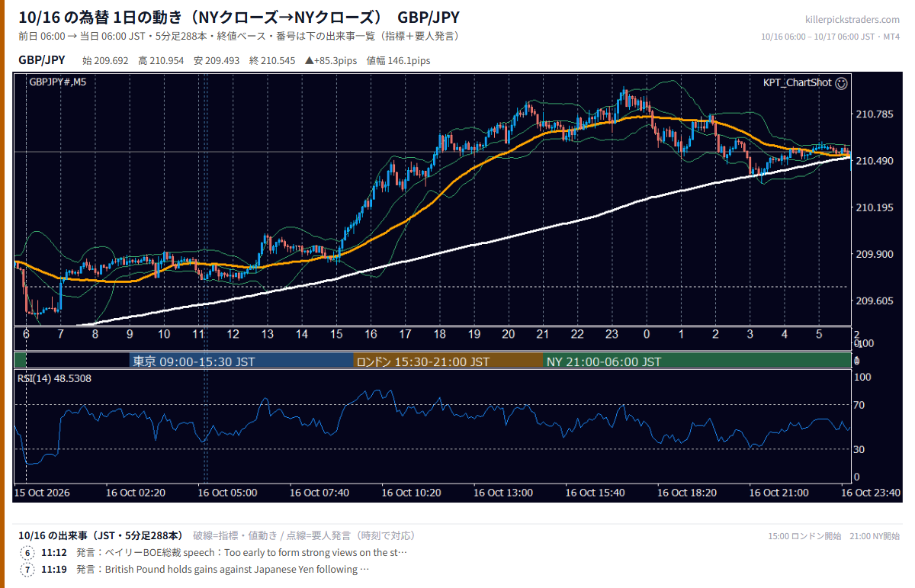This screenshot has width=915, height=588.
Task: Click hour label 23 on chart time axis
Action: click(x=612, y=334)
